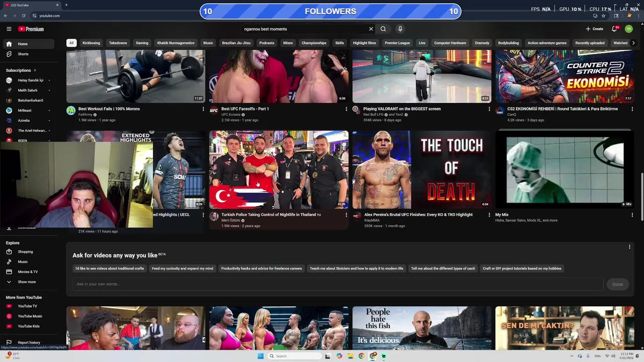Open more options for Best UFC Faceoffs

(x=346, y=109)
